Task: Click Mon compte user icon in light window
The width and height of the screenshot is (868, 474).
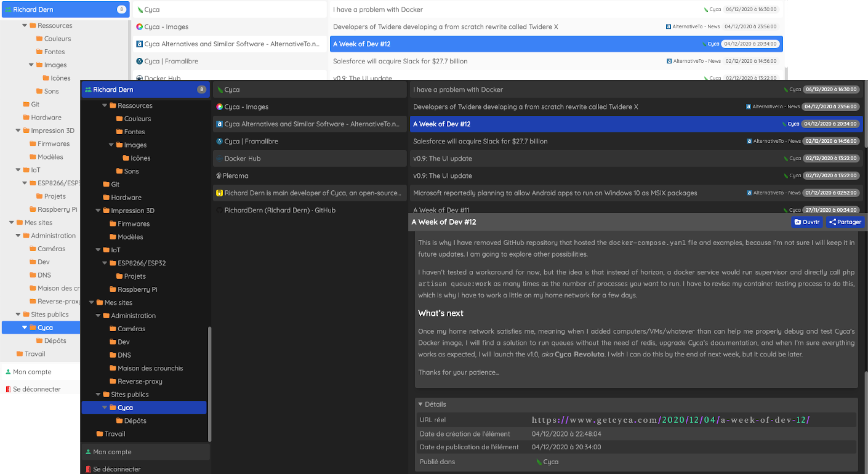Action: (8, 372)
